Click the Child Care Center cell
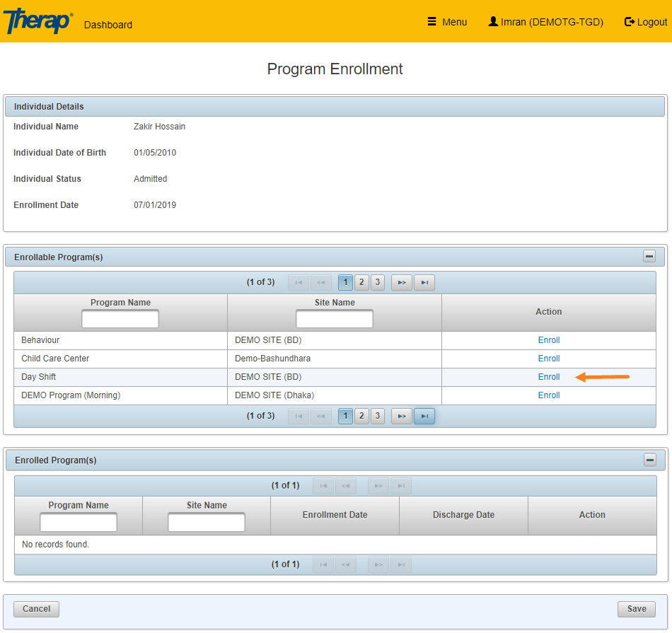This screenshot has height=633, width=672. [120, 359]
